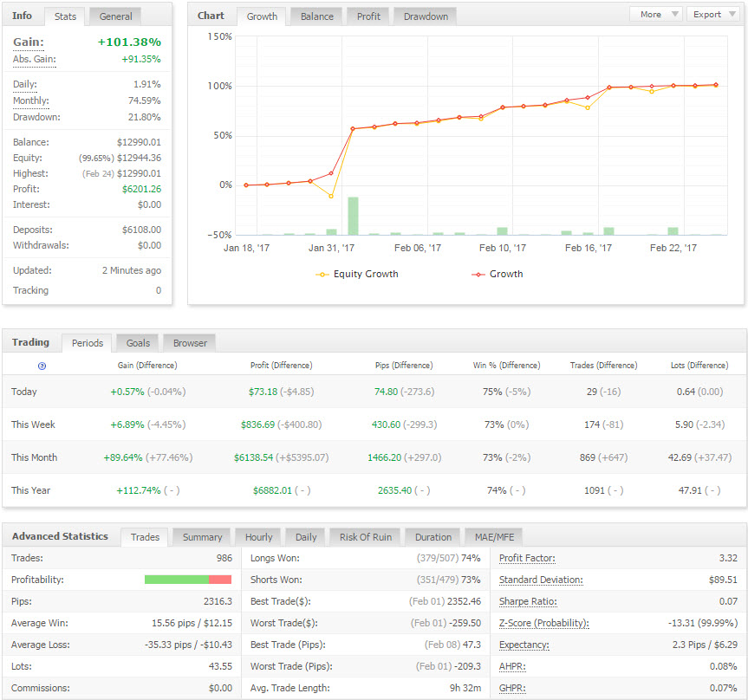The image size is (748, 700).
Task: Open the Export dropdown menu
Action: click(713, 15)
